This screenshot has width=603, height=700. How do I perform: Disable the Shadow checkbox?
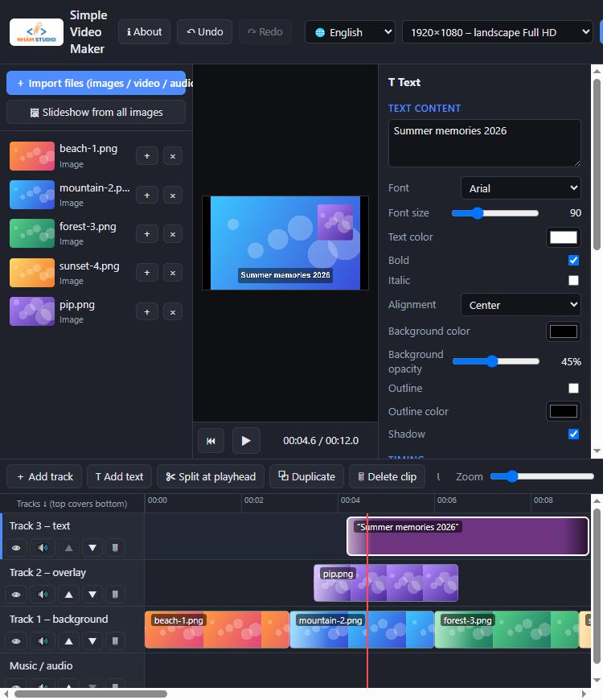click(x=573, y=434)
